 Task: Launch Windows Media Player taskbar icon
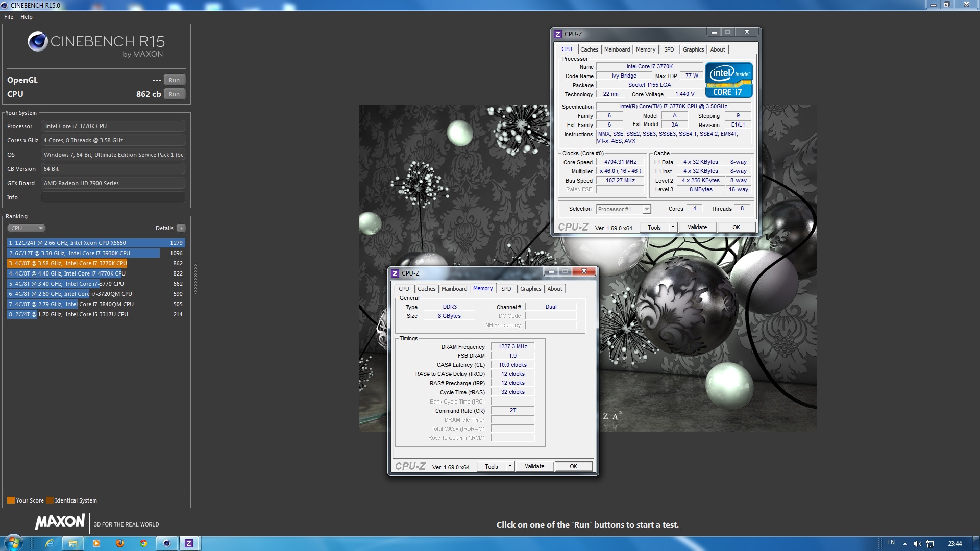coord(96,543)
